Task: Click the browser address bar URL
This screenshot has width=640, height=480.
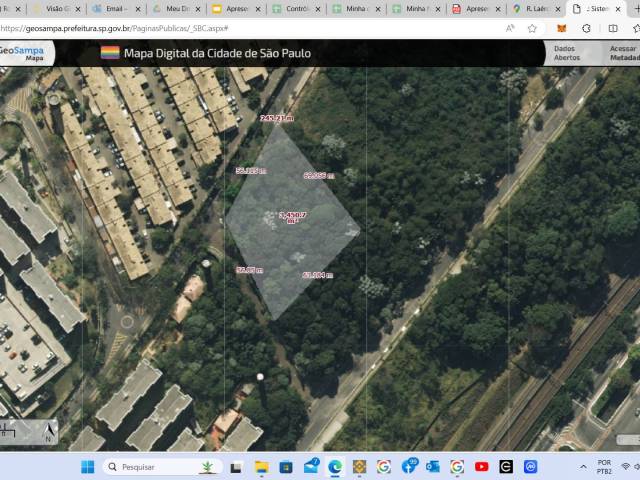Action: point(114,28)
